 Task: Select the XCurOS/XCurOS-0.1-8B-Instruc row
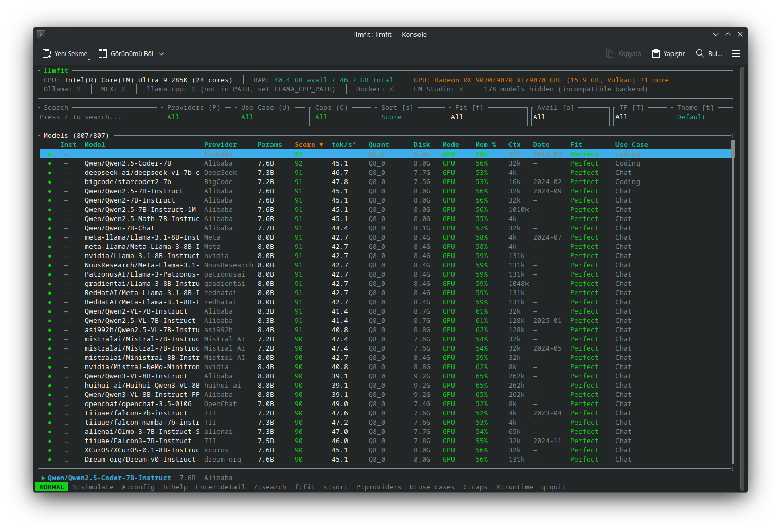tap(385, 450)
